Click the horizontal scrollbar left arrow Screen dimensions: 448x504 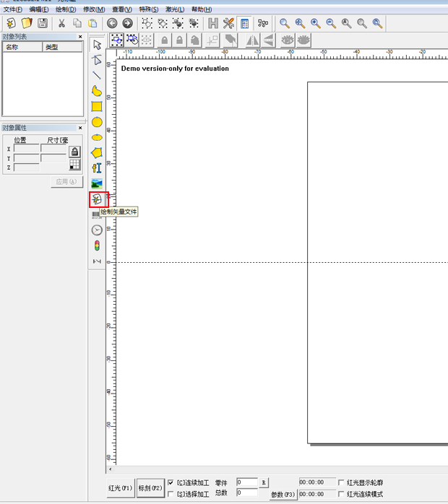click(111, 469)
